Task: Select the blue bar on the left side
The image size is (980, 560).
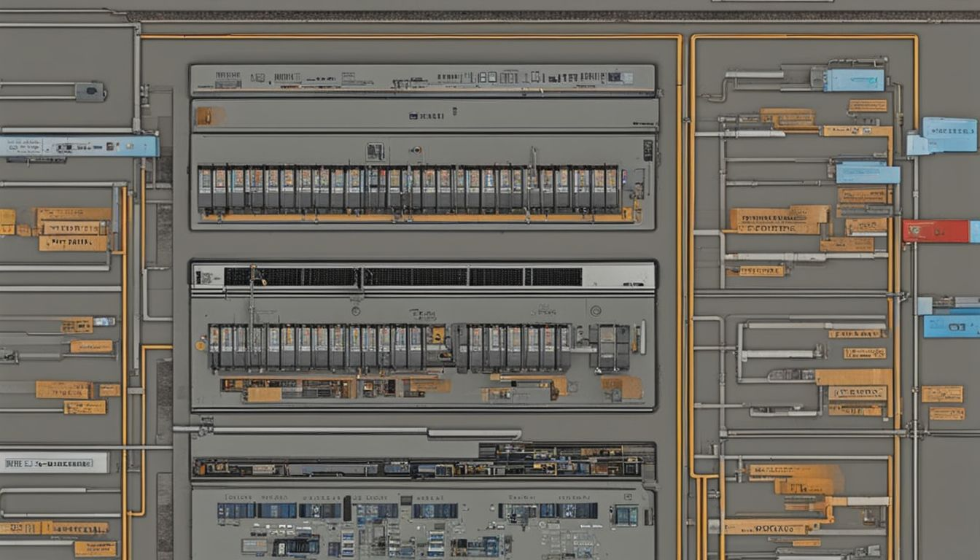Action: [x=79, y=146]
